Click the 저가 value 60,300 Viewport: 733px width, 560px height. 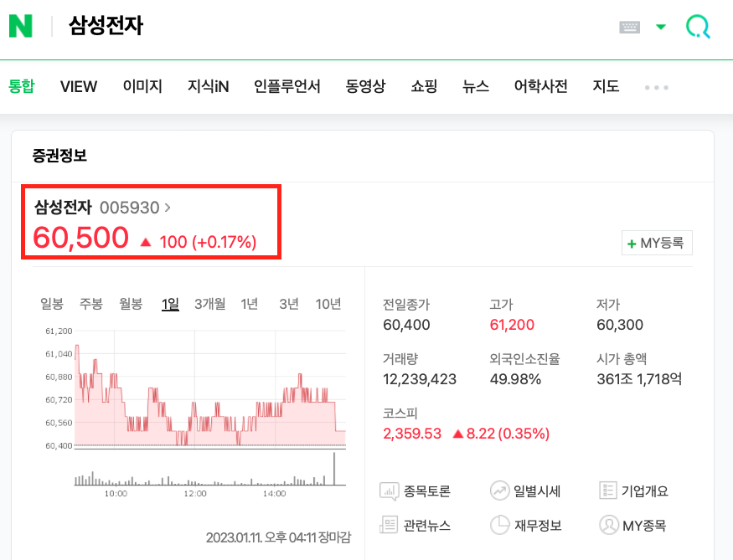coord(620,325)
